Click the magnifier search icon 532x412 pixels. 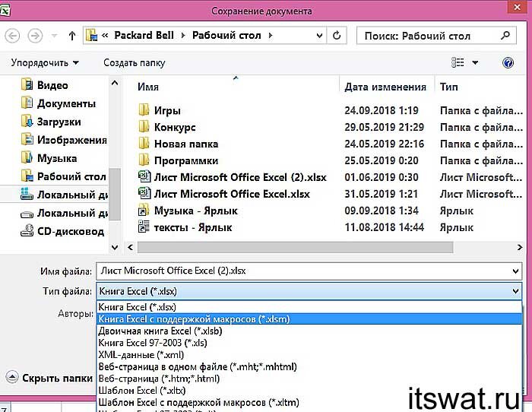[505, 35]
